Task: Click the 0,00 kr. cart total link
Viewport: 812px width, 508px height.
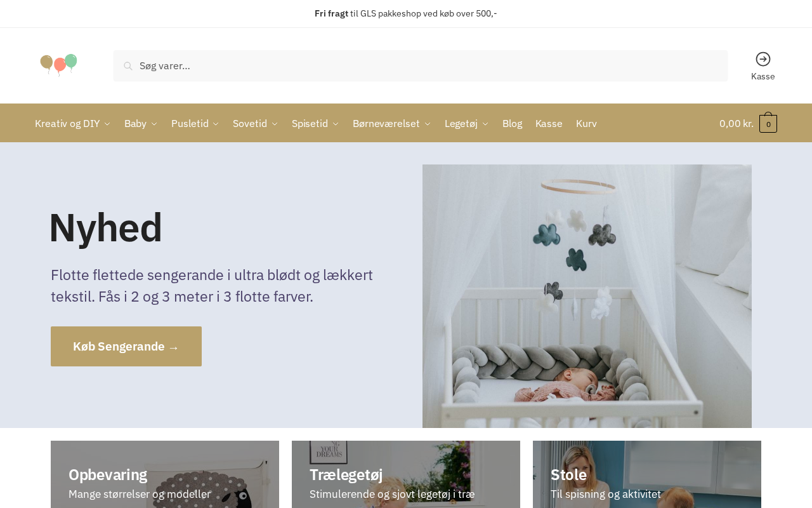Action: coord(737,123)
